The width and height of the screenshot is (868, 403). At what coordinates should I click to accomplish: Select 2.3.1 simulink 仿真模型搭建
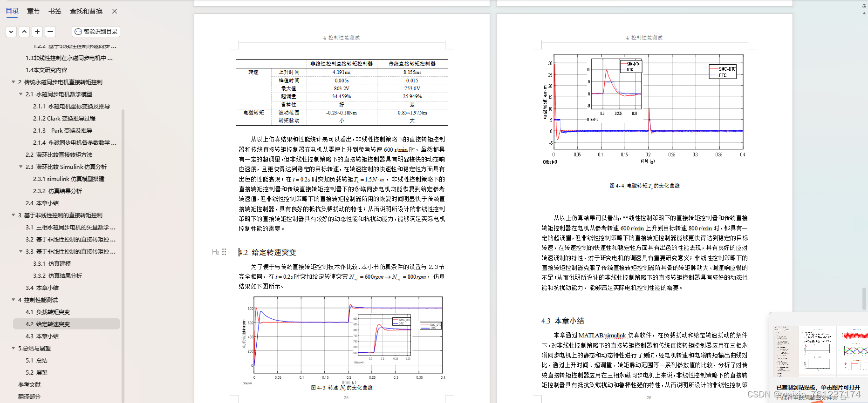point(68,179)
